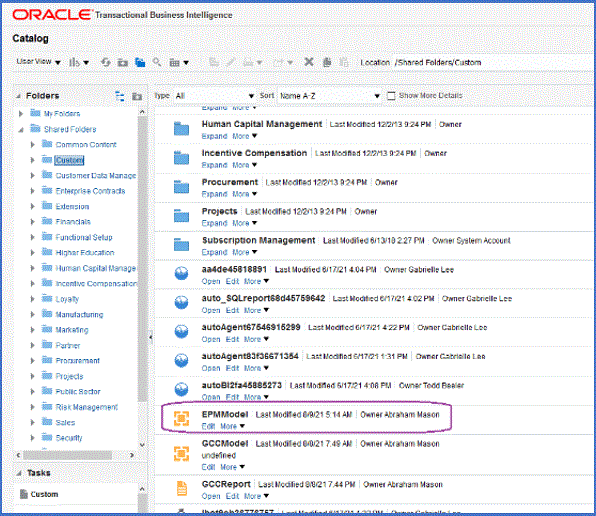596x516 pixels.
Task: Click the Edit link under autoAgent67546915299
Action: click(x=232, y=339)
